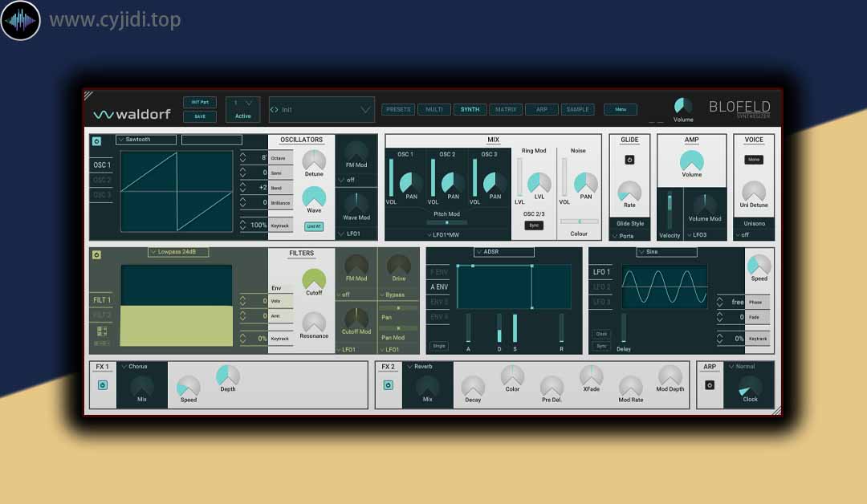Open the Sine LFO shape dropdown

pyautogui.click(x=667, y=252)
